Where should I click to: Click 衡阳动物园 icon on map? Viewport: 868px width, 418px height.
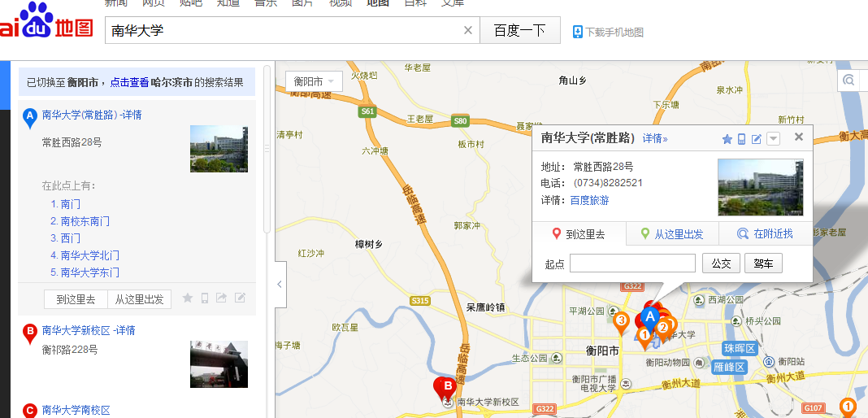pos(700,363)
